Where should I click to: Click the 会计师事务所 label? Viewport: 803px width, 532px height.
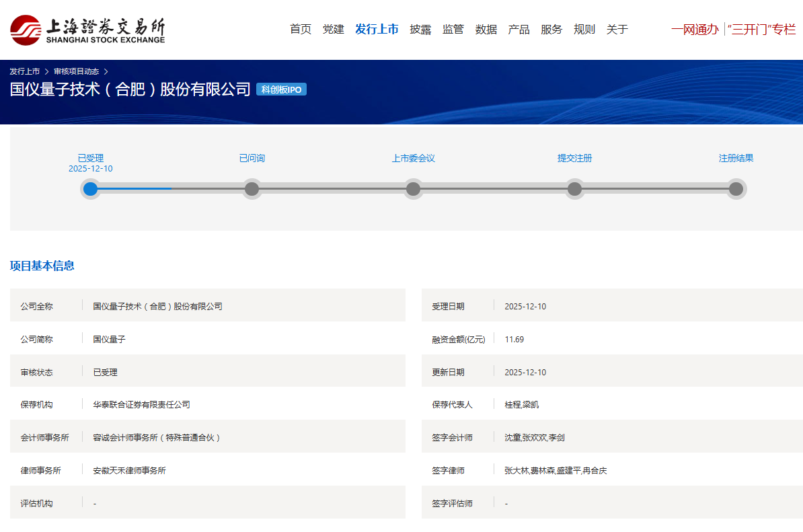pos(44,437)
